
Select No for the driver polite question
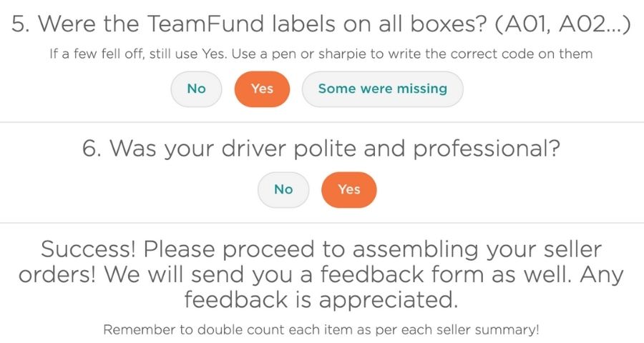[283, 189]
